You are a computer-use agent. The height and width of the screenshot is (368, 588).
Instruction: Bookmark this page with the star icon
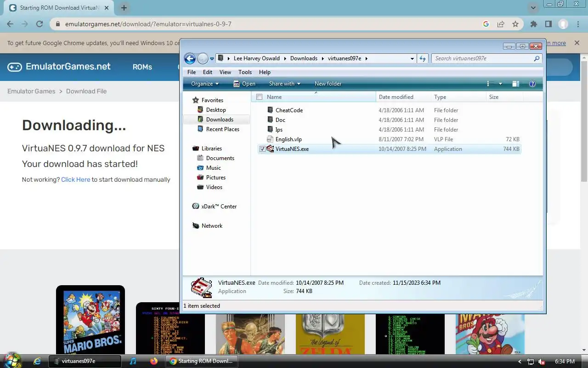click(515, 24)
